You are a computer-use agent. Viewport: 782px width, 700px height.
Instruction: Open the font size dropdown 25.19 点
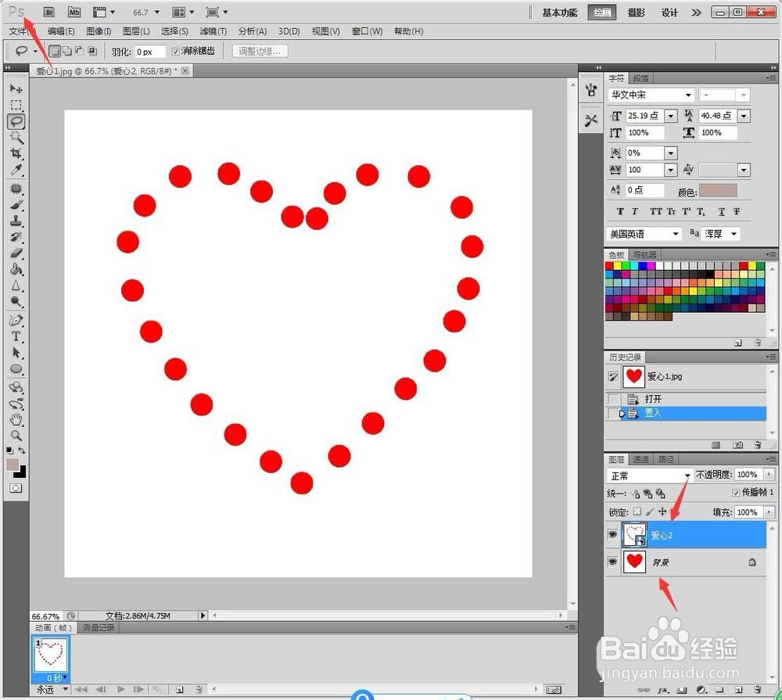[x=671, y=116]
